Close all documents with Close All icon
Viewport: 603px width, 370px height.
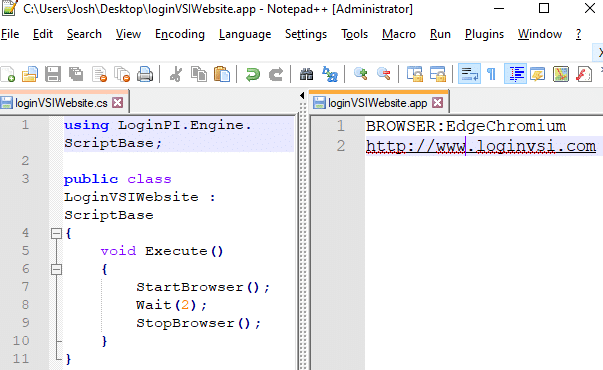coord(122,74)
